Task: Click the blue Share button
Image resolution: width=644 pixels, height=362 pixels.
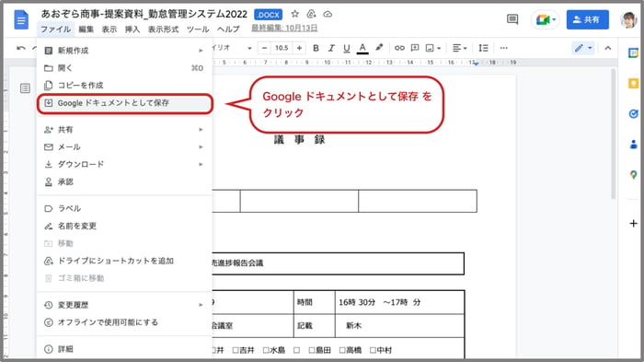Action: point(587,19)
